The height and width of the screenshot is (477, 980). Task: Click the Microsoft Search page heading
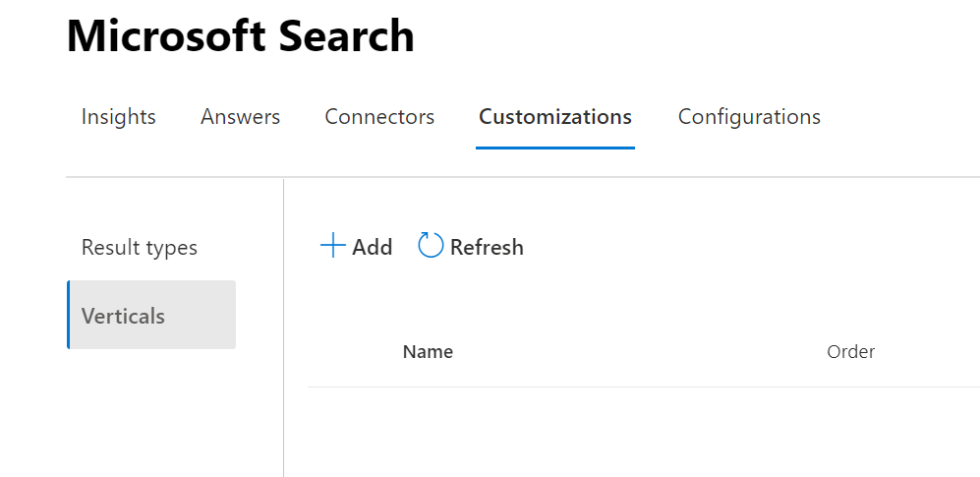241,37
